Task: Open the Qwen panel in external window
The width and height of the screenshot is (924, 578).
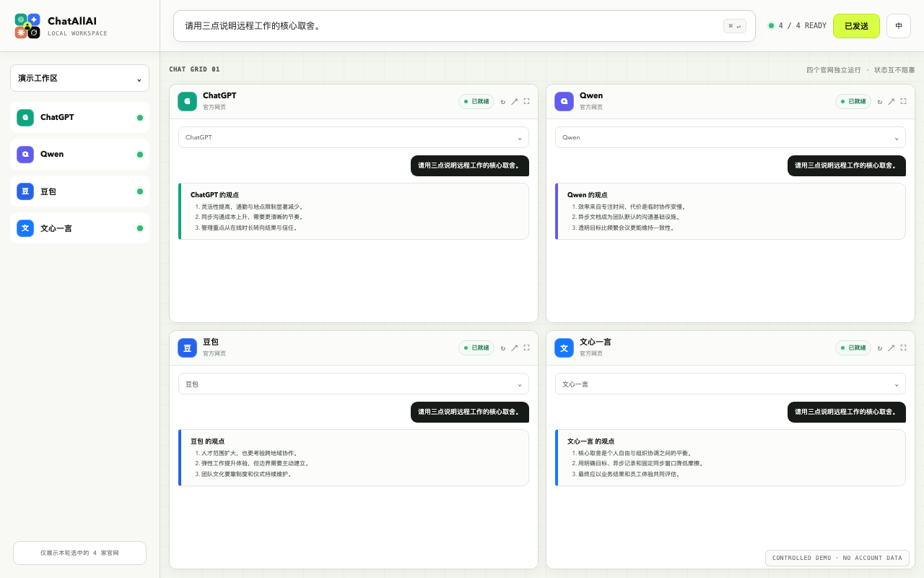Action: [x=892, y=102]
